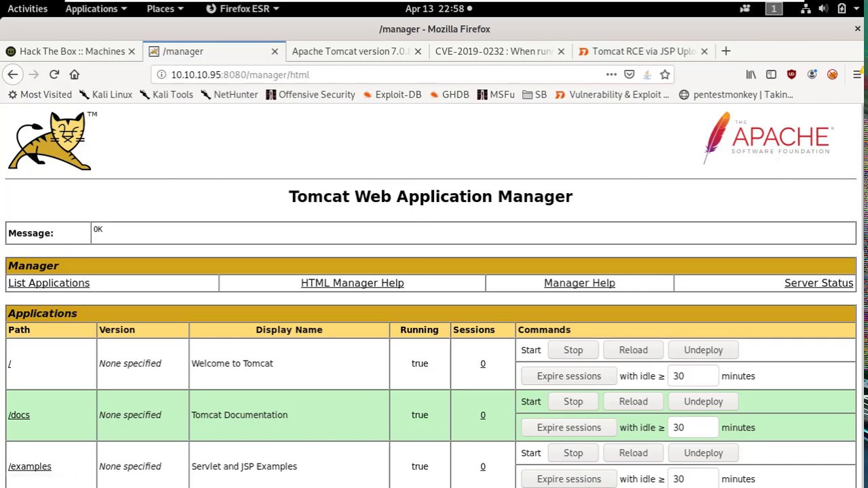Click the battery indicator
This screenshot has height=488, width=868.
click(842, 9)
